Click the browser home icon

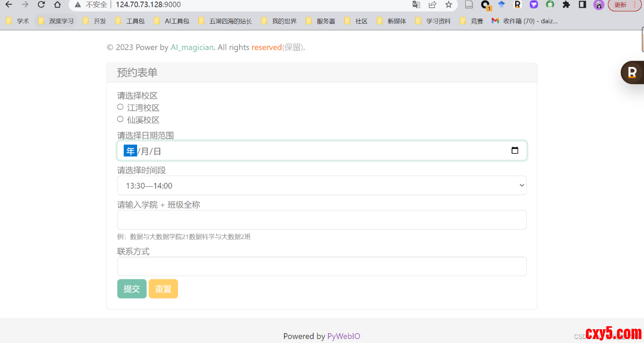click(x=57, y=5)
